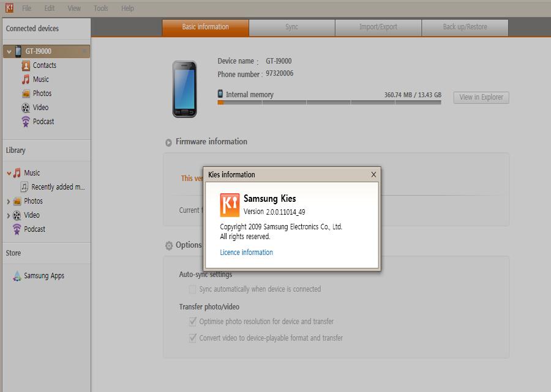Viewport: 551px width, 392px height.
Task: Select the Recently added playlist icon
Action: (x=24, y=187)
